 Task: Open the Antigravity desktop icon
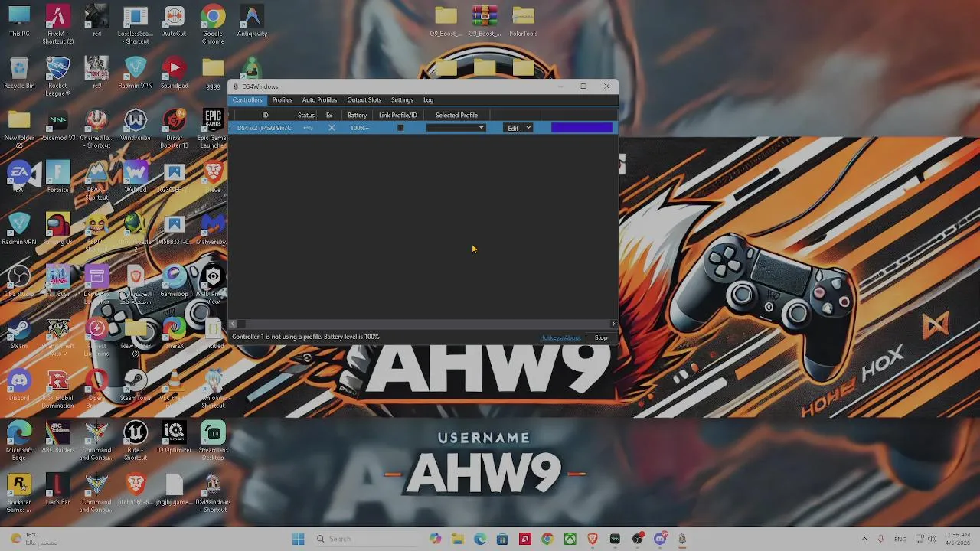(x=252, y=21)
